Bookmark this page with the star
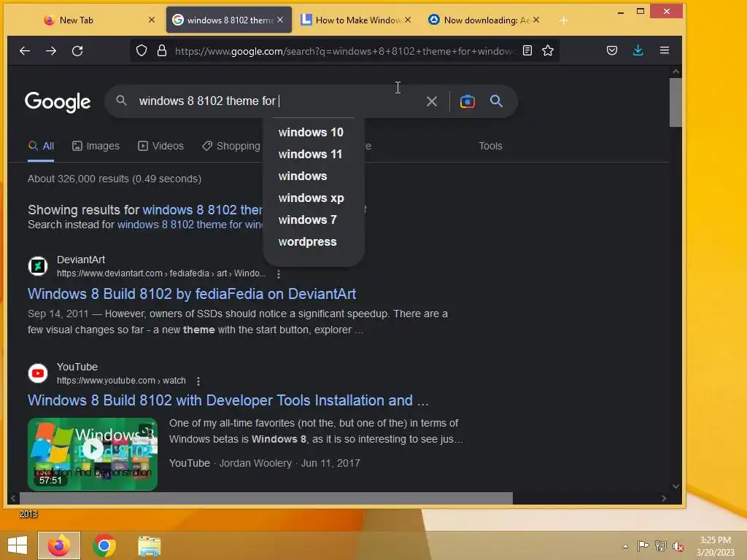 point(548,50)
